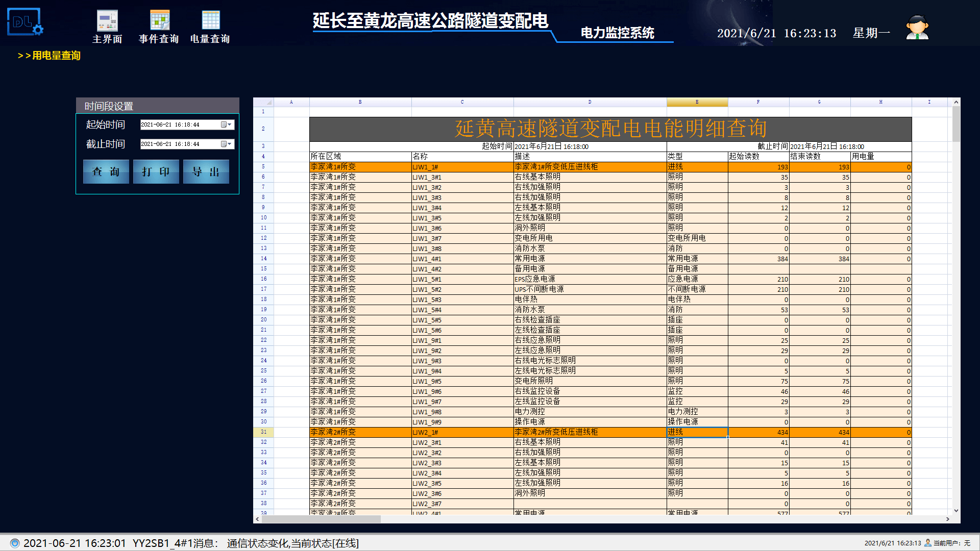Click the horizontal scrollbar right arrow

coord(947,519)
